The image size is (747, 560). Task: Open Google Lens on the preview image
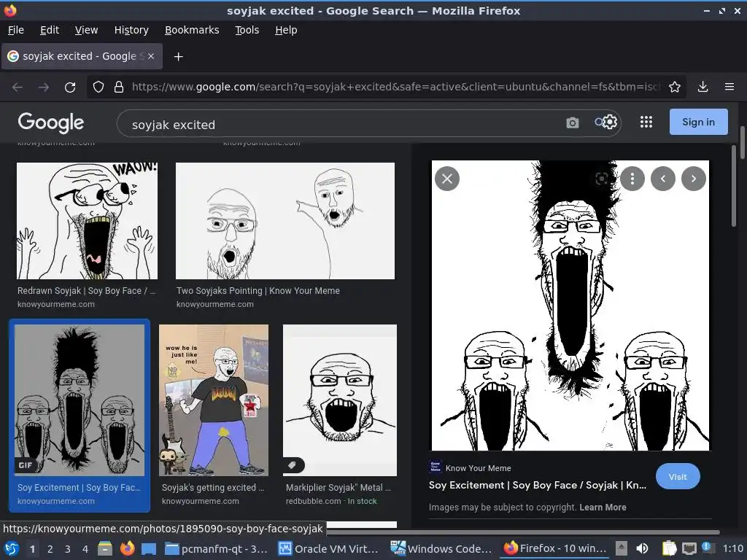[x=602, y=179]
